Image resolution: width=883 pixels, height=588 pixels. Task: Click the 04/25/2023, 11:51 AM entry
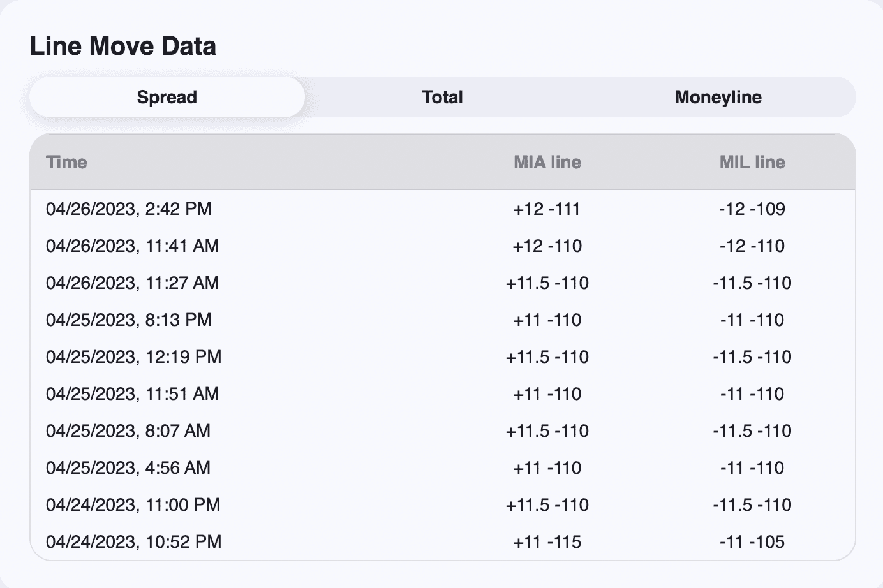[133, 394]
